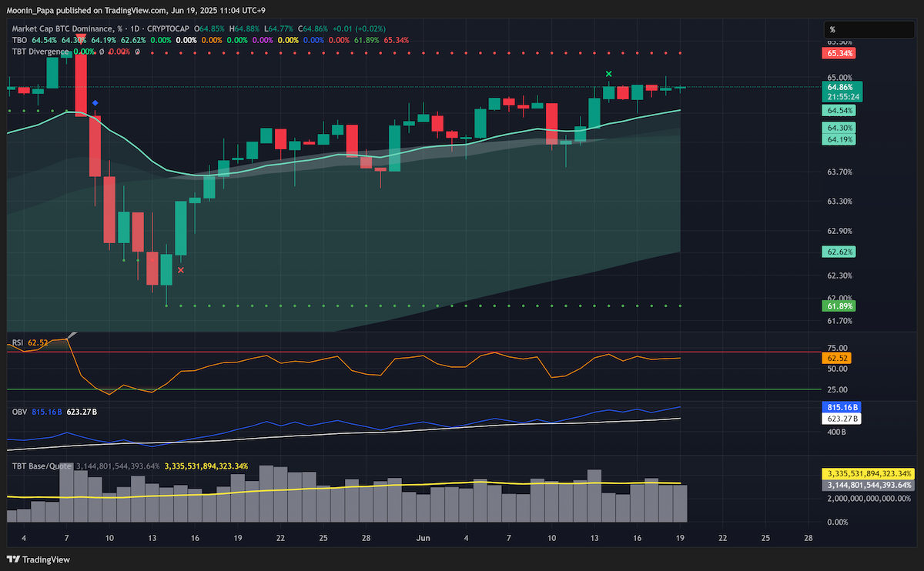Click the red X signal marker
Screen dimensions: 924x571
[x=181, y=270]
